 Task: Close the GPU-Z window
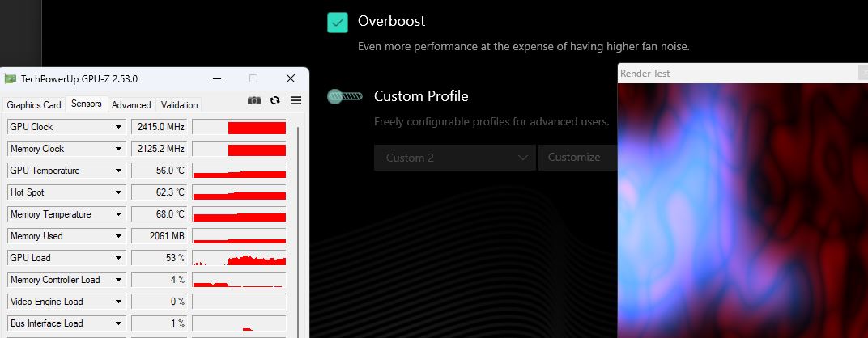(291, 78)
